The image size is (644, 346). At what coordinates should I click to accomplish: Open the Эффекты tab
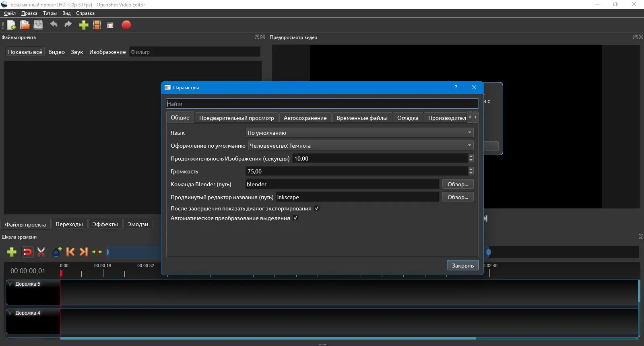click(105, 224)
